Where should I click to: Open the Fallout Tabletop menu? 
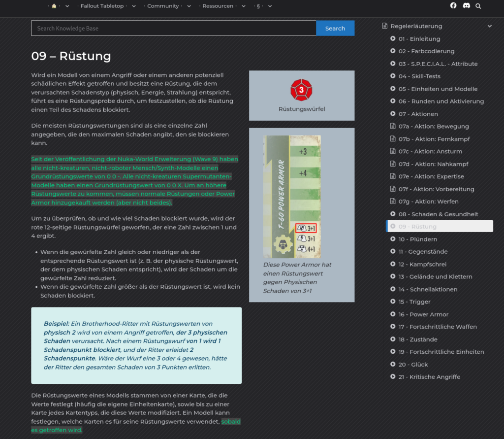[102, 6]
